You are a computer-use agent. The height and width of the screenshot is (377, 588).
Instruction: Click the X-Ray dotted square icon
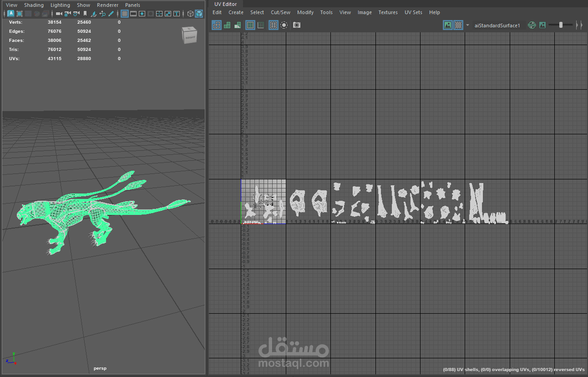coord(29,14)
